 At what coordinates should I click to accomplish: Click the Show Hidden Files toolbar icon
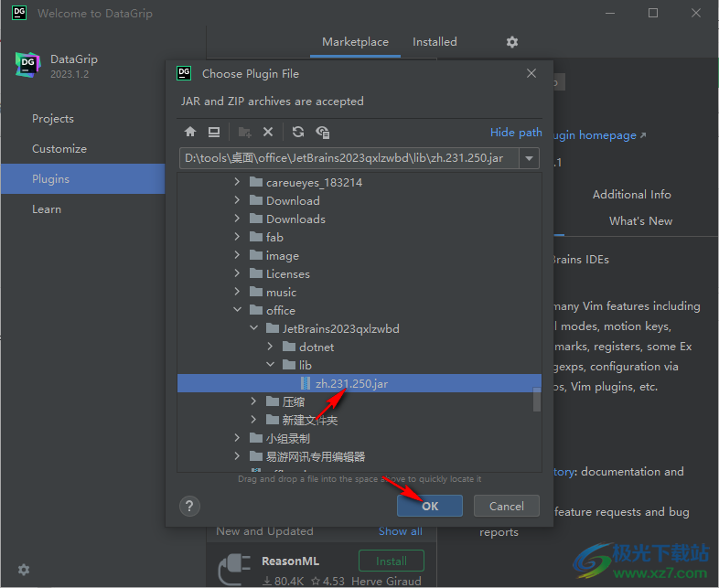[x=323, y=133]
